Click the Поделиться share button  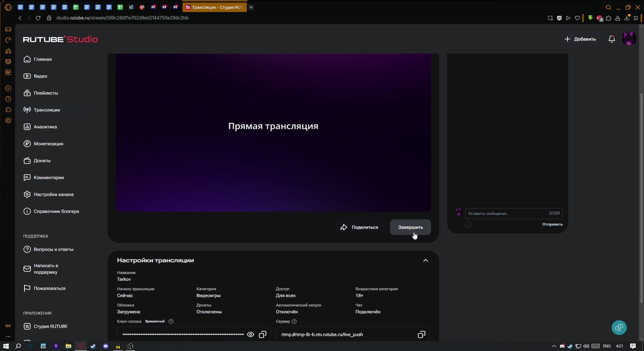click(x=359, y=227)
